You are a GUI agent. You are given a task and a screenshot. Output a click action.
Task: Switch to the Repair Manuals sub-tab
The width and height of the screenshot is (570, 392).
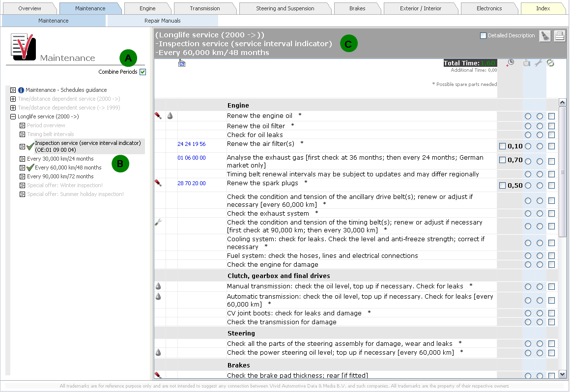tap(163, 21)
